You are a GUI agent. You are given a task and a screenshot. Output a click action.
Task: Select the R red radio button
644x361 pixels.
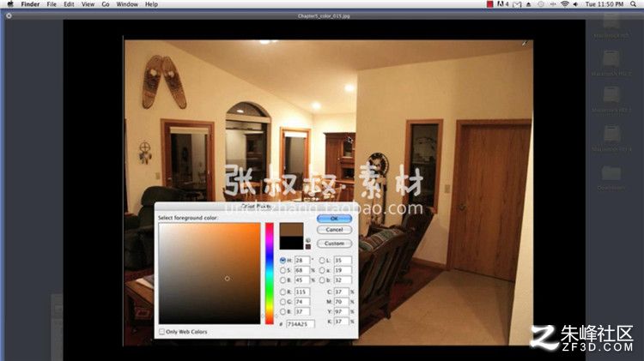pyautogui.click(x=283, y=292)
